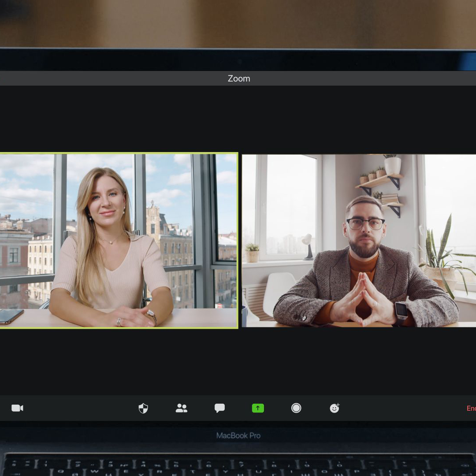The height and width of the screenshot is (476, 476).
Task: Open the Participants icon
Action: coord(182,408)
